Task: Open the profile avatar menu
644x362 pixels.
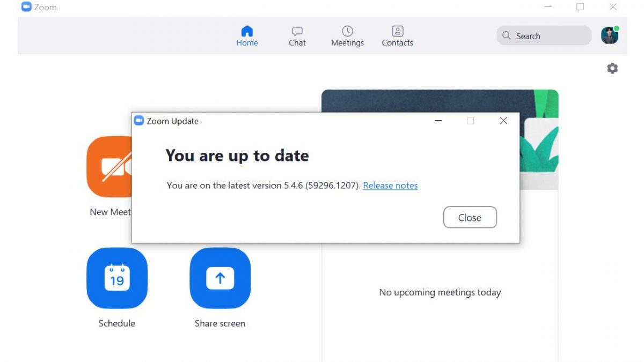Action: 609,36
